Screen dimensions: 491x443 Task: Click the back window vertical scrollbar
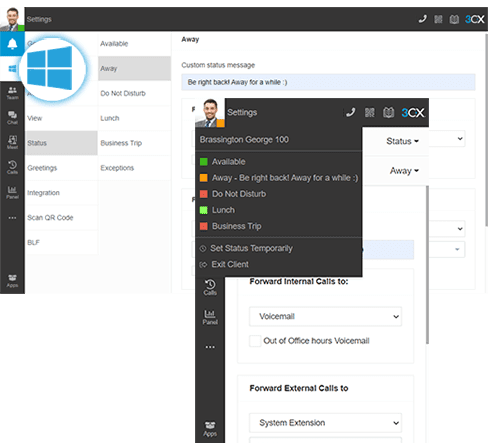coord(486,130)
